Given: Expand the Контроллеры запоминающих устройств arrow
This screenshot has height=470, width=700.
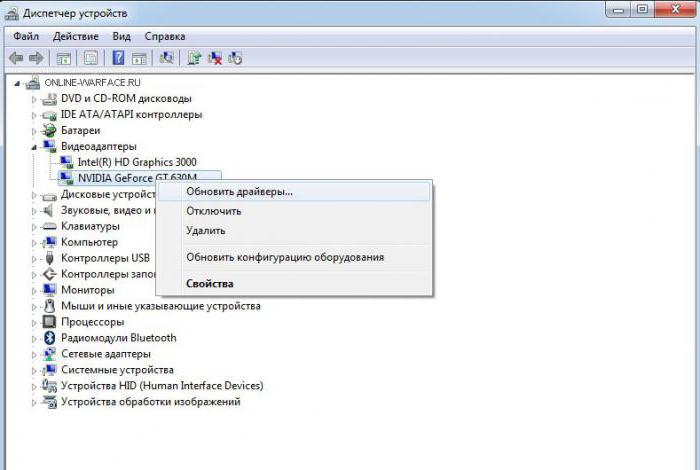Looking at the screenshot, I should tap(34, 275).
